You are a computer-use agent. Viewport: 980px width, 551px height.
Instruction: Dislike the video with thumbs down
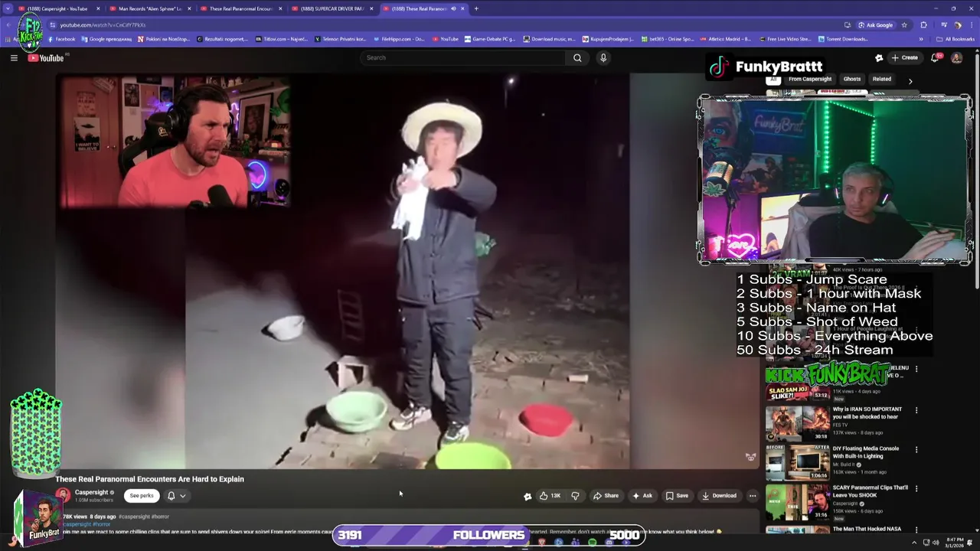[x=576, y=496]
